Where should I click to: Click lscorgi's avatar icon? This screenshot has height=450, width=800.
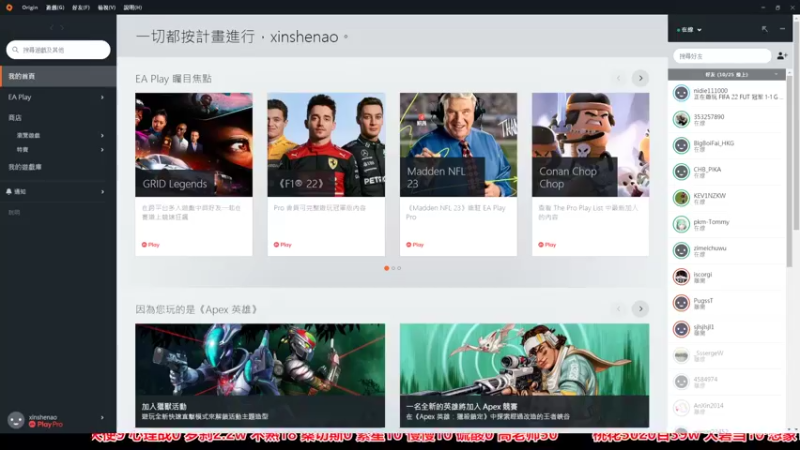pos(681,277)
